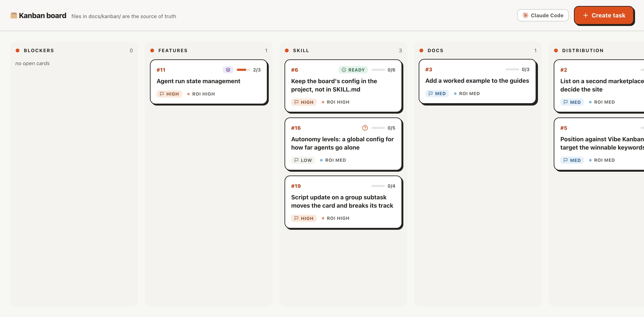Click the BLOCKERS column count 0
The width and height of the screenshot is (644, 317).
tap(131, 51)
